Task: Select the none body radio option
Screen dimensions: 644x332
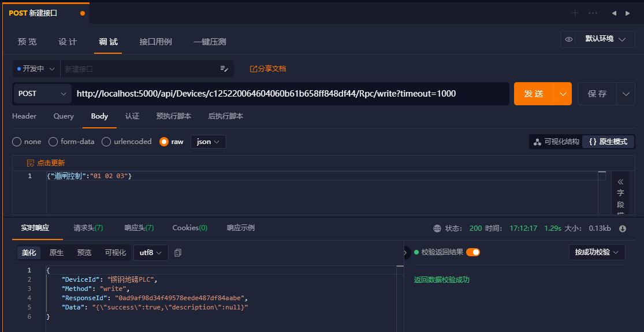Action: (x=17, y=142)
